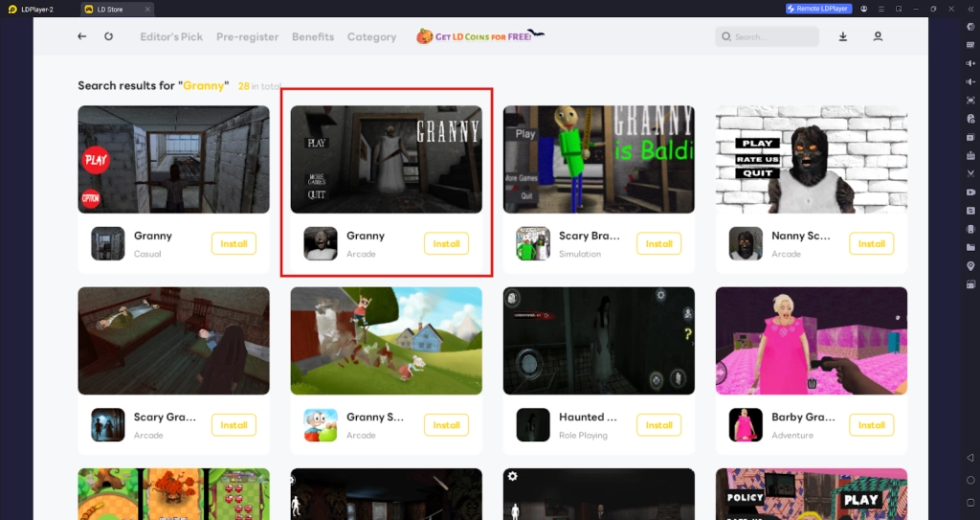Tap the Android recents square button
This screenshot has width=980, height=520.
970,503
